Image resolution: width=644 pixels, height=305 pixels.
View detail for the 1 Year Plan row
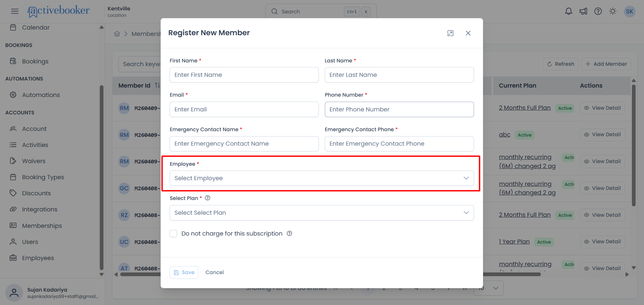point(602,242)
